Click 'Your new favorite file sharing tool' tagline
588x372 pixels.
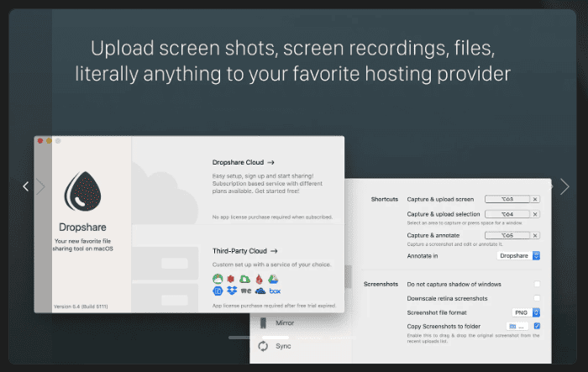coord(82,245)
